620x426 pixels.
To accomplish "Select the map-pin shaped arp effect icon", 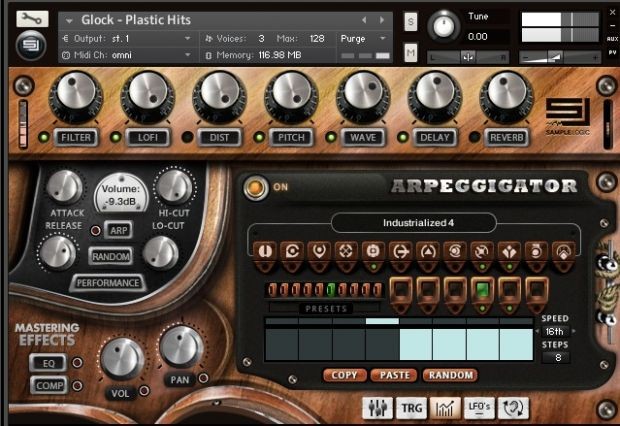I will [319, 251].
